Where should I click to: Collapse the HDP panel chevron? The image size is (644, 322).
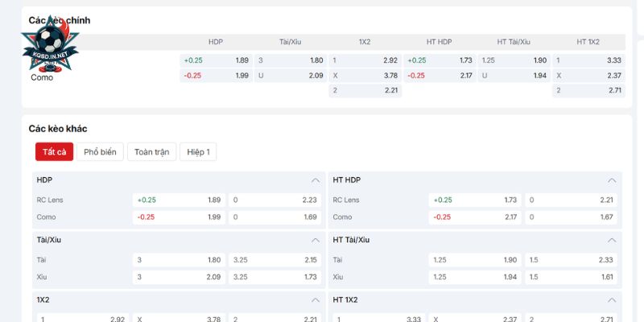click(x=315, y=180)
